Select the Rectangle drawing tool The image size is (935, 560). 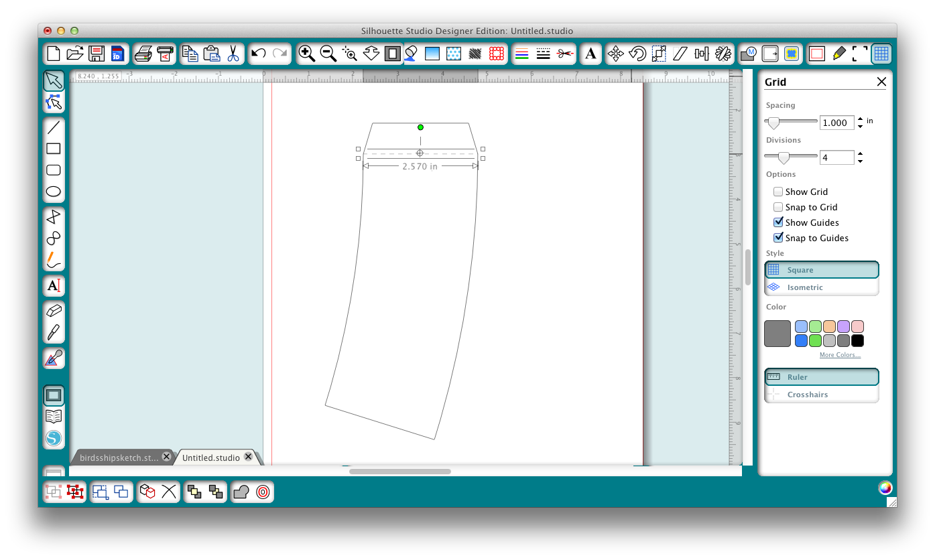point(54,149)
